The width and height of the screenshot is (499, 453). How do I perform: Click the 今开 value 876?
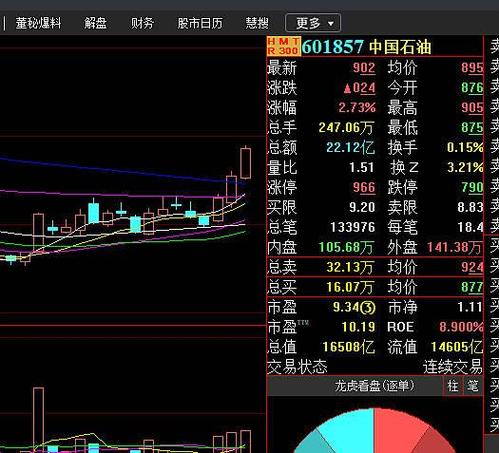tap(472, 88)
